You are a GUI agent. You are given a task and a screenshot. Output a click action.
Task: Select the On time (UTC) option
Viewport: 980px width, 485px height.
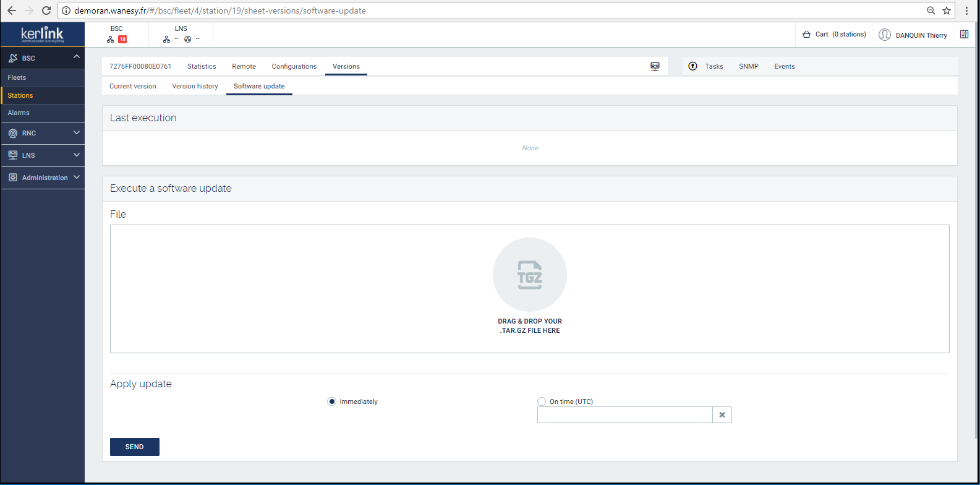(542, 401)
